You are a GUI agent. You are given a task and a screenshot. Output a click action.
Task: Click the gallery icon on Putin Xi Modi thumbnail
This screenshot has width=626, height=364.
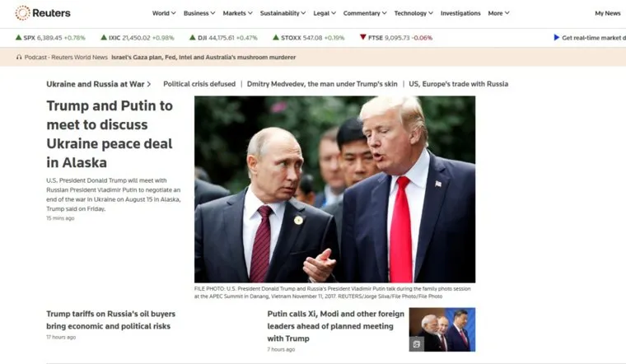click(417, 344)
